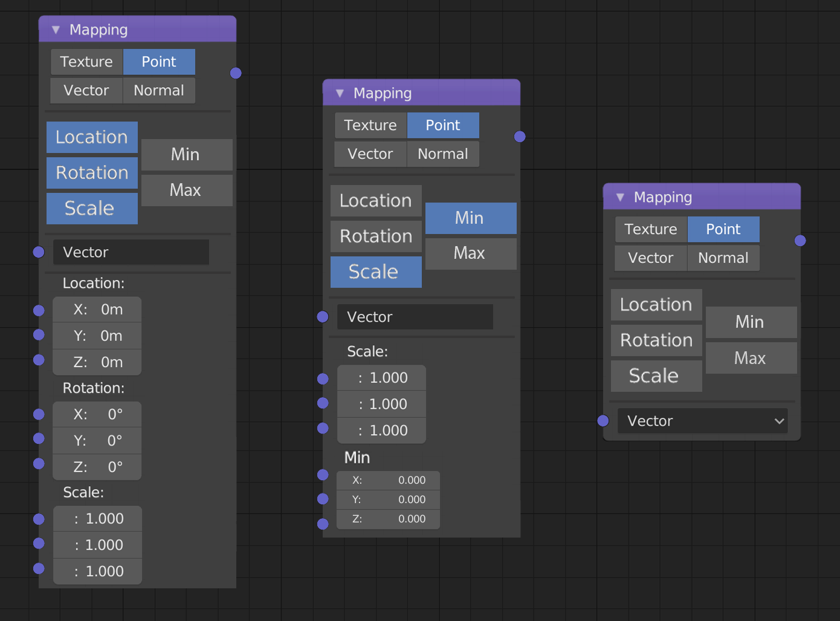Enable Location in the middle Mapping node
The height and width of the screenshot is (621, 840).
[x=376, y=201]
